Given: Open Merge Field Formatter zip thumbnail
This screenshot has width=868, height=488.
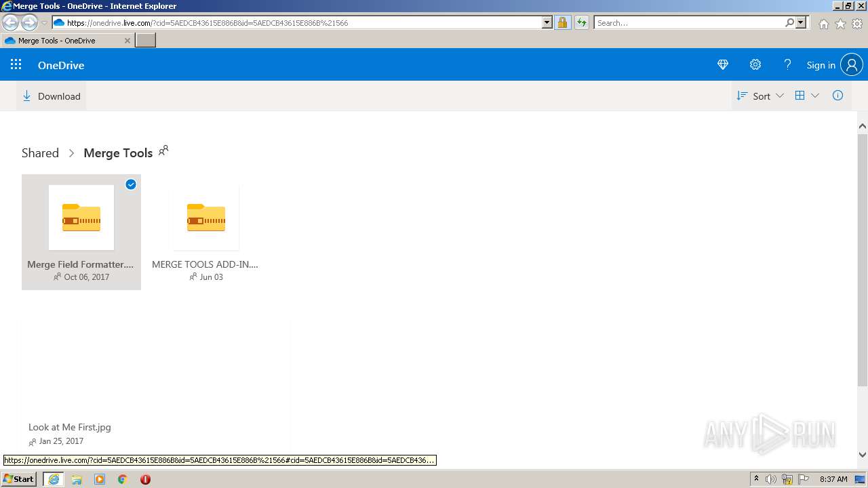Looking at the screenshot, I should (81, 218).
